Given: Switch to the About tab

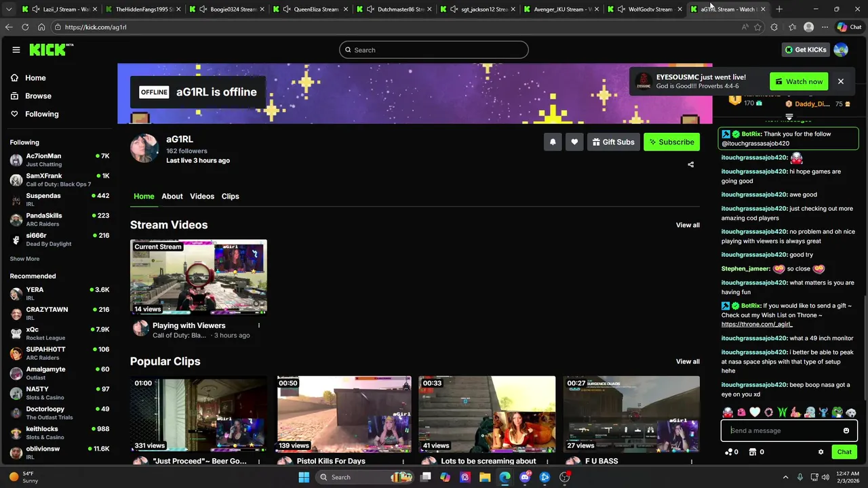Looking at the screenshot, I should 172,196.
